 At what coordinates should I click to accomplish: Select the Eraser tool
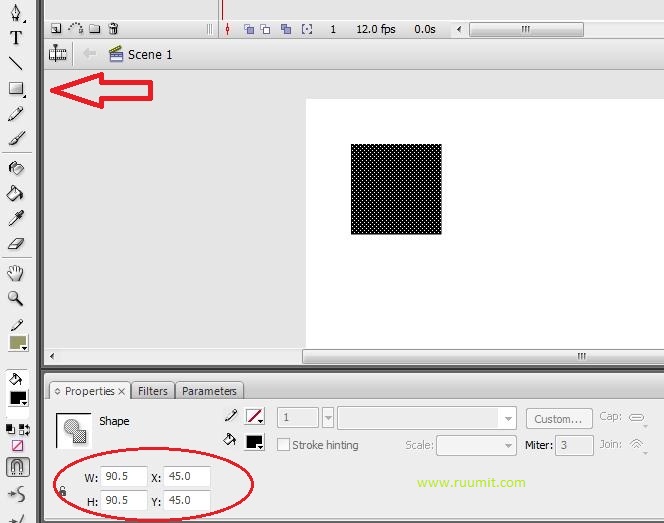(x=16, y=244)
